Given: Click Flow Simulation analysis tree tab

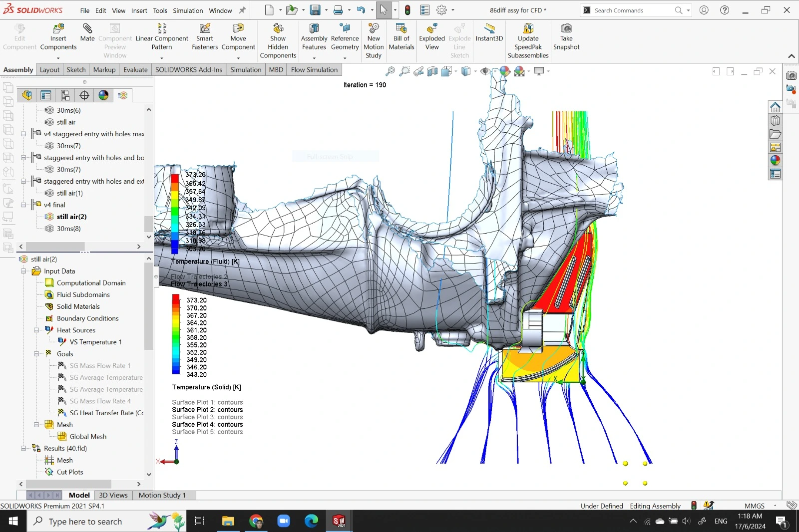Looking at the screenshot, I should click(x=123, y=95).
